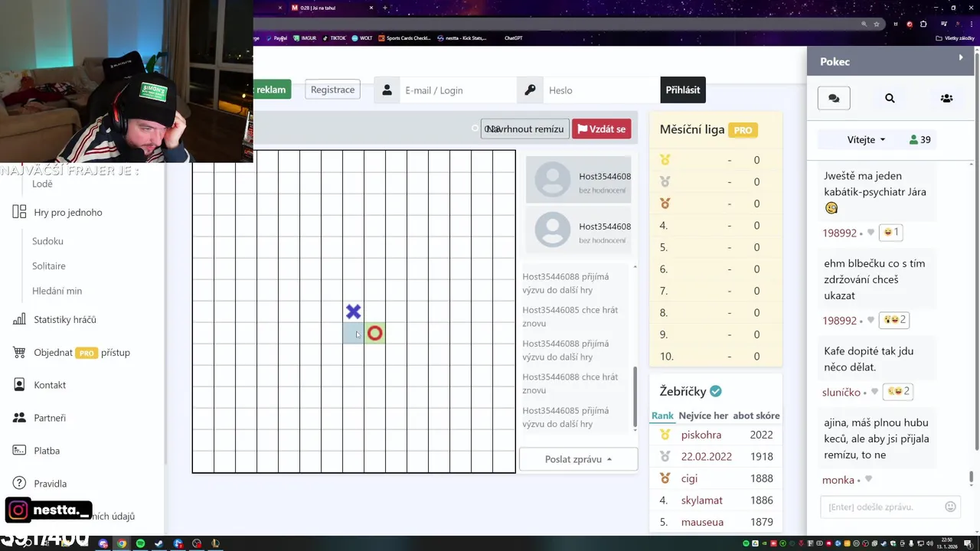Viewport: 980px width, 551px height.
Task: Click reaction badge under 198992's first message
Action: click(x=891, y=232)
